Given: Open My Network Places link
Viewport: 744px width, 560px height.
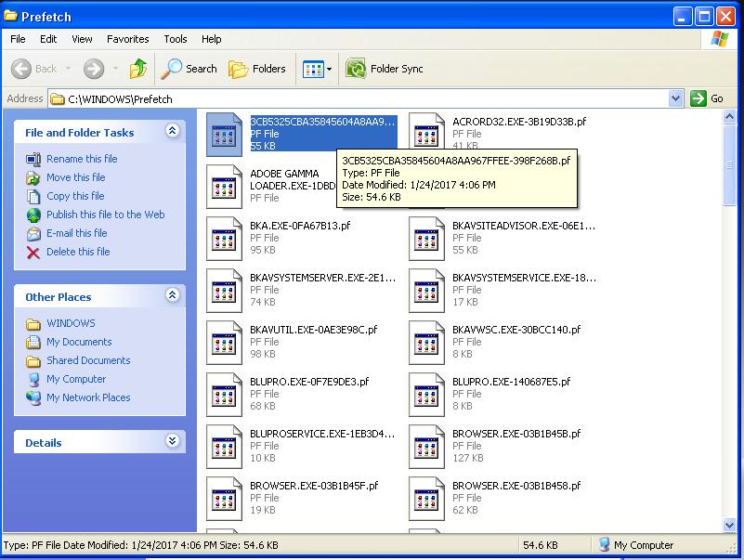Looking at the screenshot, I should tap(88, 397).
